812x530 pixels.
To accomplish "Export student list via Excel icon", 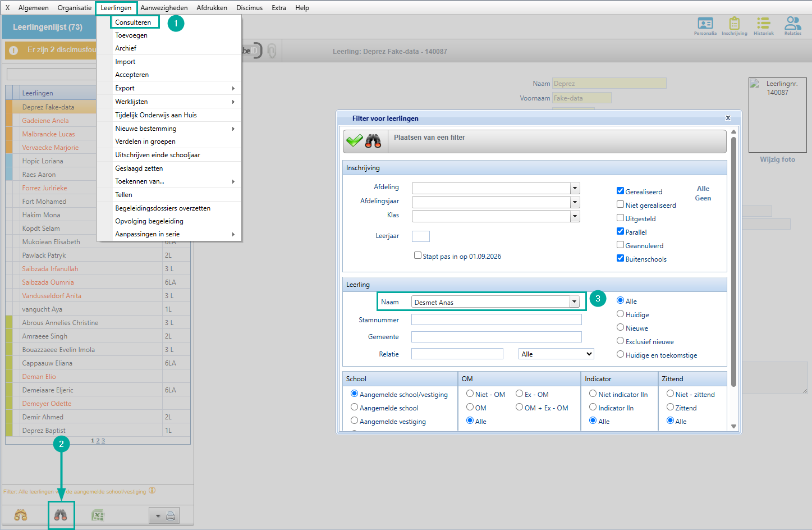I will pyautogui.click(x=98, y=515).
